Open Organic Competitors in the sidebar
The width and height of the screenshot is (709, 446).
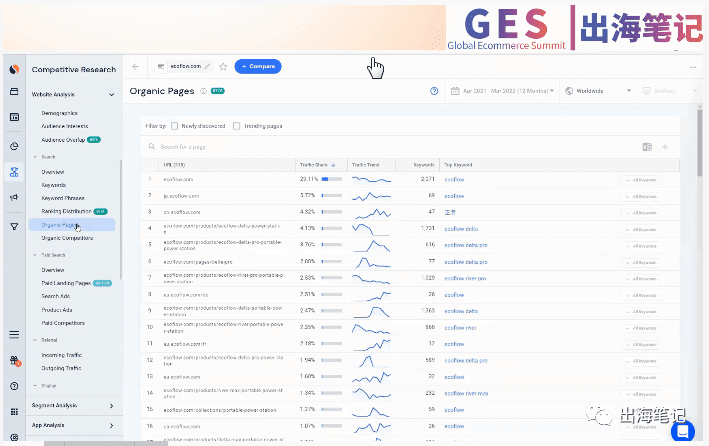pyautogui.click(x=67, y=238)
